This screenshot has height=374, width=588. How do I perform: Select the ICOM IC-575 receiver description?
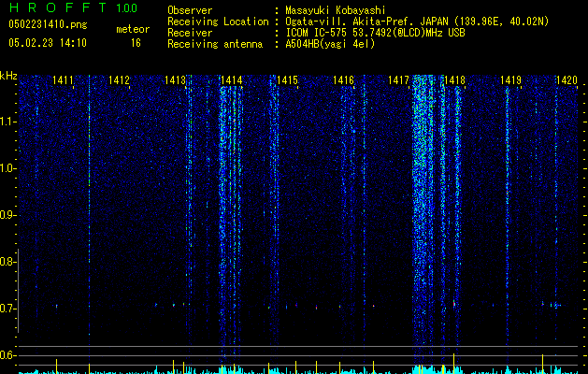coord(375,33)
